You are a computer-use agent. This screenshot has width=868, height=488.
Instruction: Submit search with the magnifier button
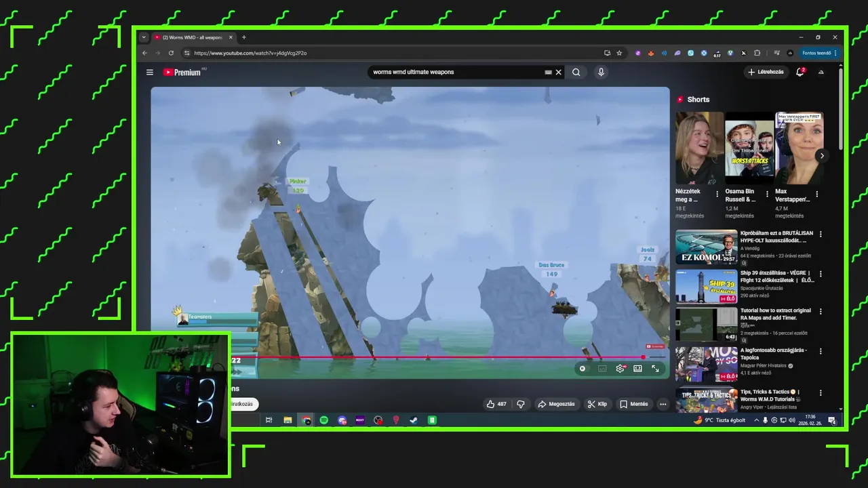576,72
